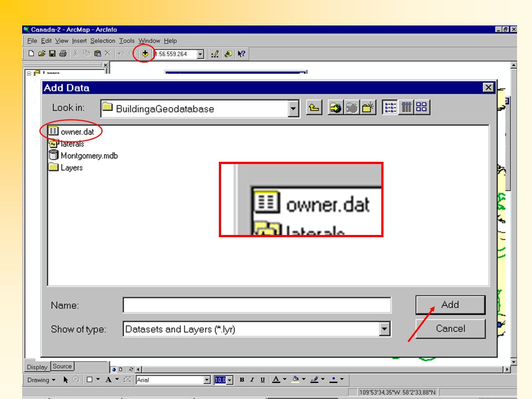Switch Add Data to Thumbnails view

[422, 107]
